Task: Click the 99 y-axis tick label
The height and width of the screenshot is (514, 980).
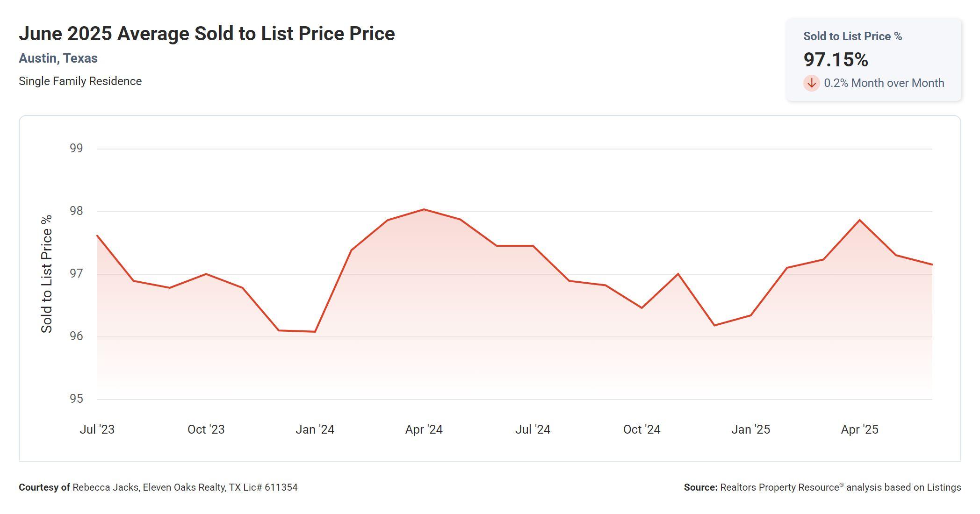Action: (76, 148)
